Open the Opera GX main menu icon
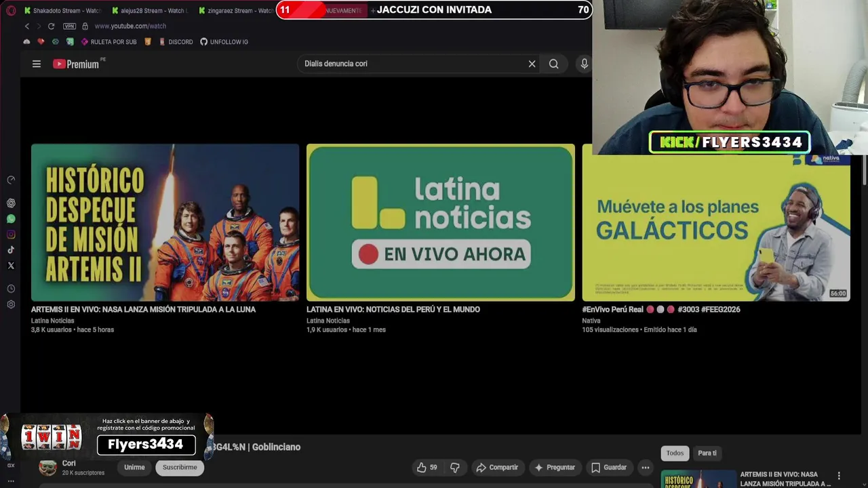This screenshot has height=488, width=868. (11, 10)
